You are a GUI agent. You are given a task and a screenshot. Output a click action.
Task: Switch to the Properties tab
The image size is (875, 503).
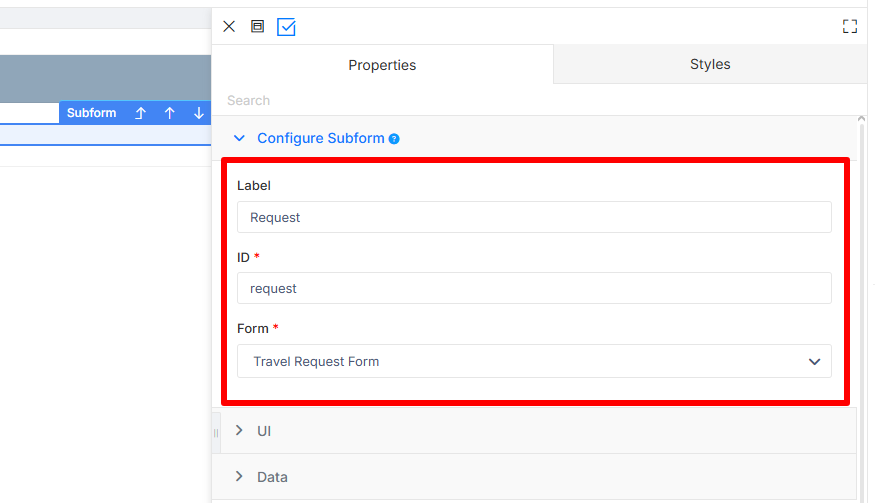point(382,65)
